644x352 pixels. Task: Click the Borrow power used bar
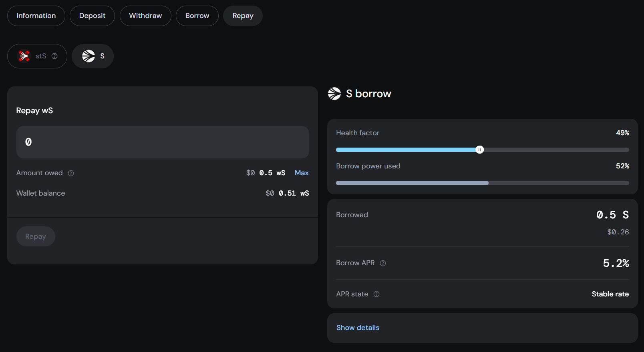(x=482, y=183)
